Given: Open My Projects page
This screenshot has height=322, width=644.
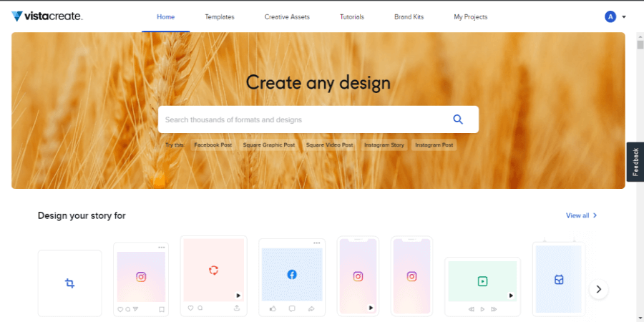Looking at the screenshot, I should pyautogui.click(x=471, y=17).
